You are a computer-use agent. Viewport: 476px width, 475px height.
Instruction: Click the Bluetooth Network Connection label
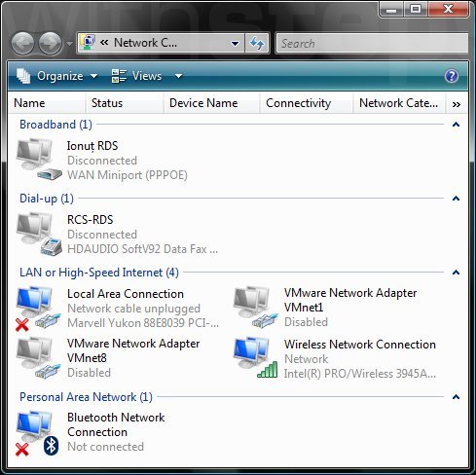click(x=116, y=424)
